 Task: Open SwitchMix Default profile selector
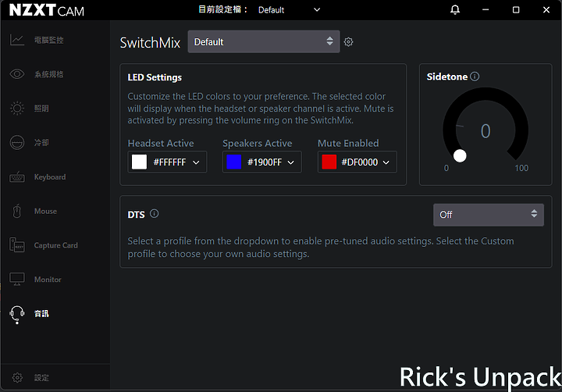tap(264, 41)
